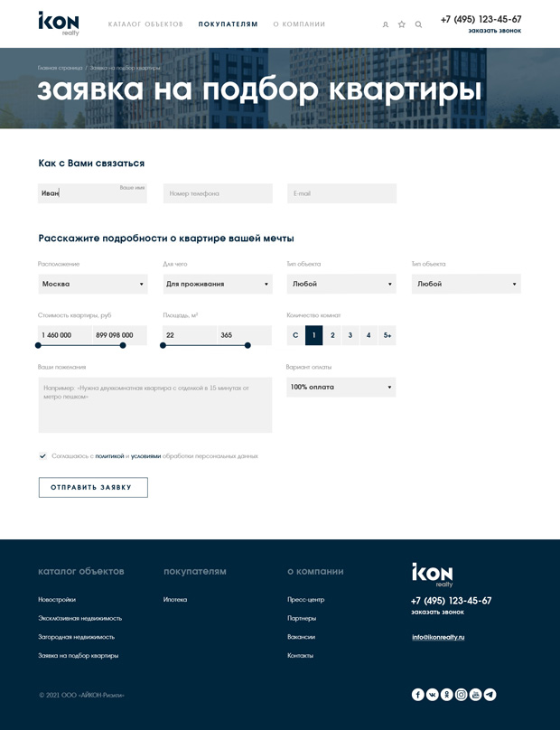The height and width of the screenshot is (730, 560).
Task: Open the Контакты footer link
Action: point(300,656)
